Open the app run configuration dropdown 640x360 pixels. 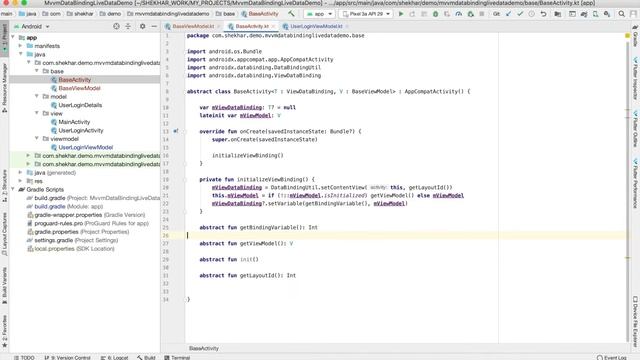pos(319,14)
